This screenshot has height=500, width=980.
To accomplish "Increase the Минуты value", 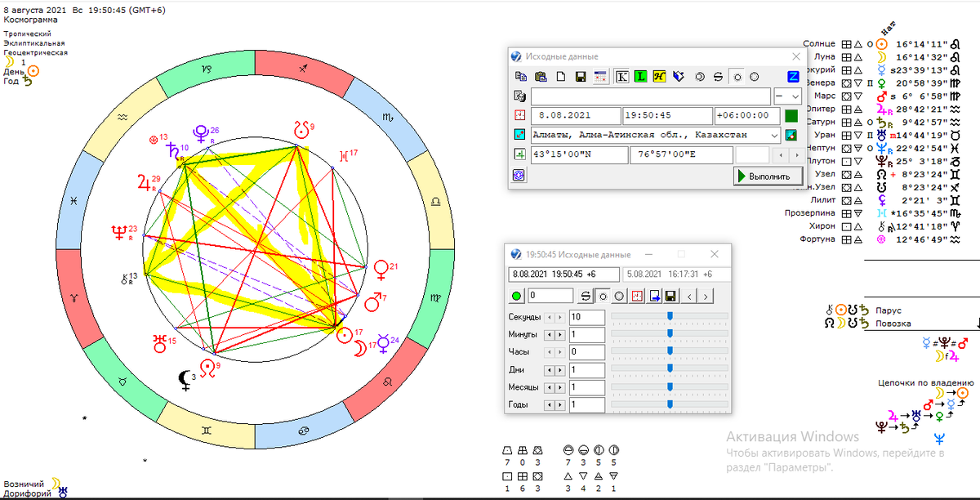I will (x=559, y=334).
